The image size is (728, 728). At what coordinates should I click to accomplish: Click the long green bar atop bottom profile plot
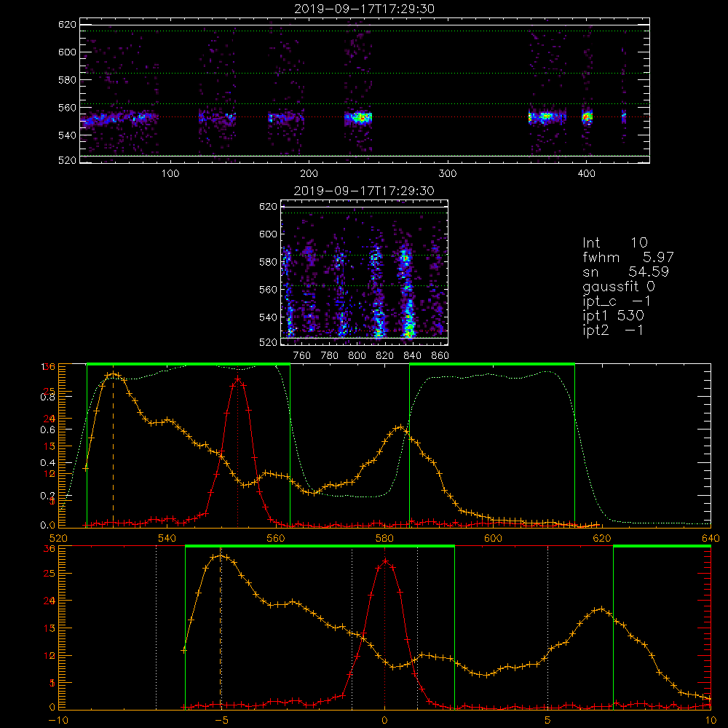320,547
